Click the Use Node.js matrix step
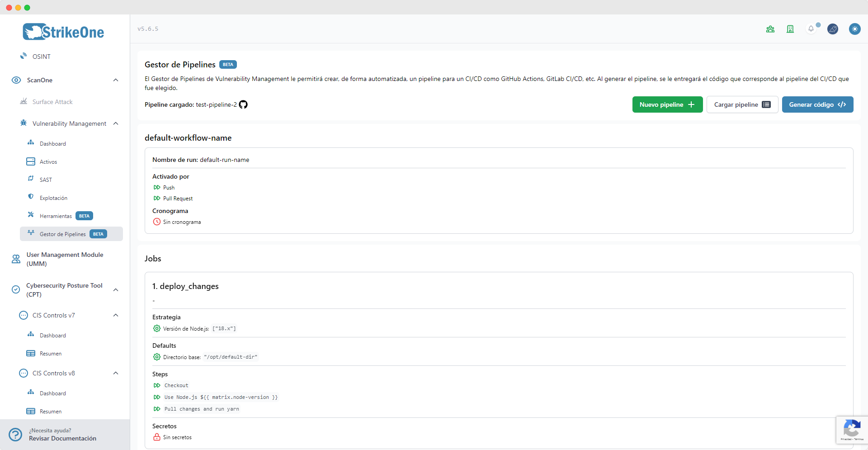The image size is (868, 450). click(221, 397)
